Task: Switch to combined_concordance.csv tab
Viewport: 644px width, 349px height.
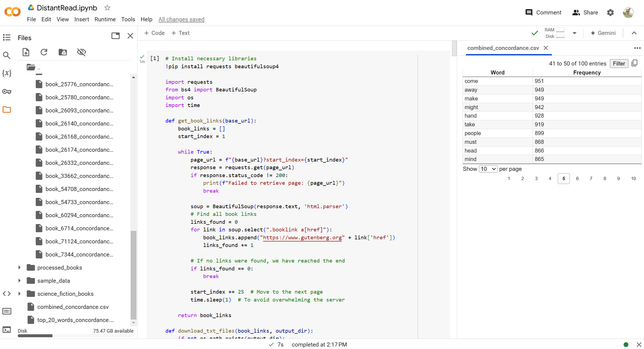Action: [503, 48]
